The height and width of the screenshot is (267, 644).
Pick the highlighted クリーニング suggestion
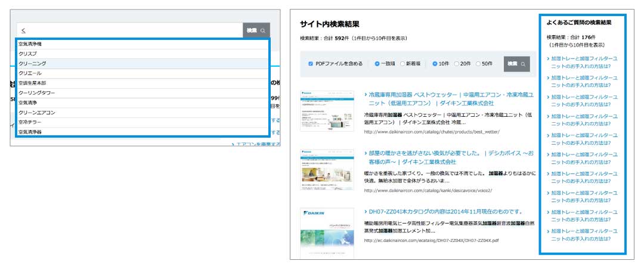(143, 64)
